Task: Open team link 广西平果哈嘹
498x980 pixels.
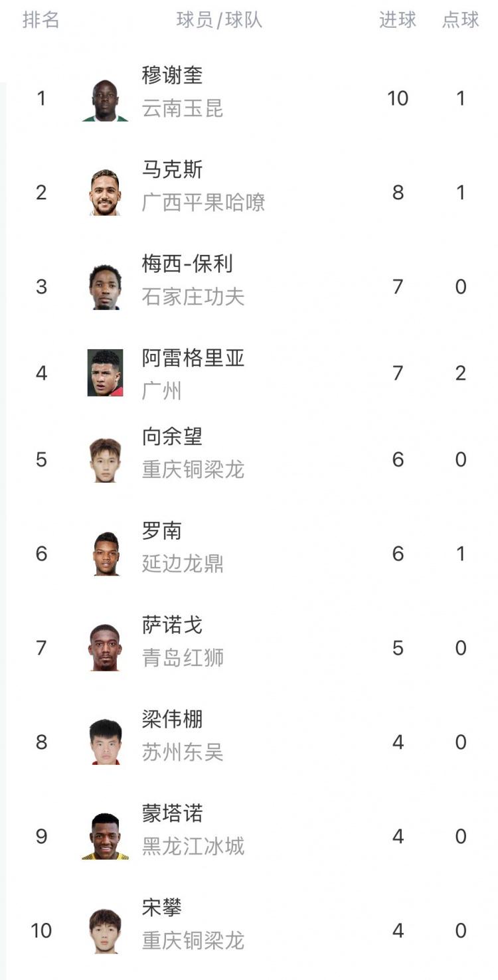Action: (x=203, y=203)
